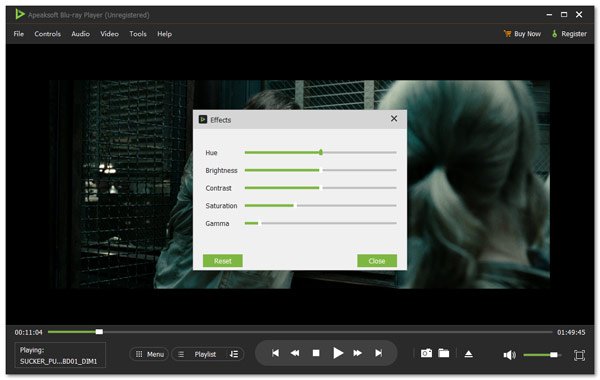Viewport: 600px width, 380px height.
Task: Open the Audio menu
Action: tap(80, 34)
